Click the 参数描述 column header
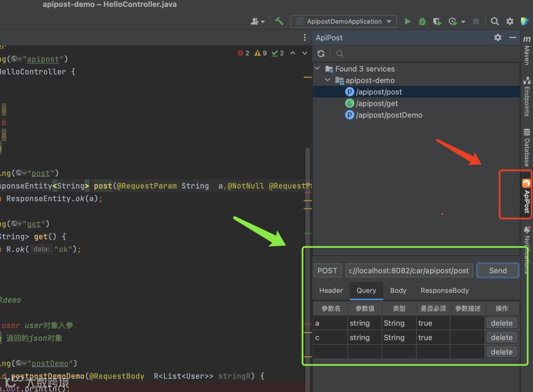The image size is (533, 392). click(x=468, y=309)
